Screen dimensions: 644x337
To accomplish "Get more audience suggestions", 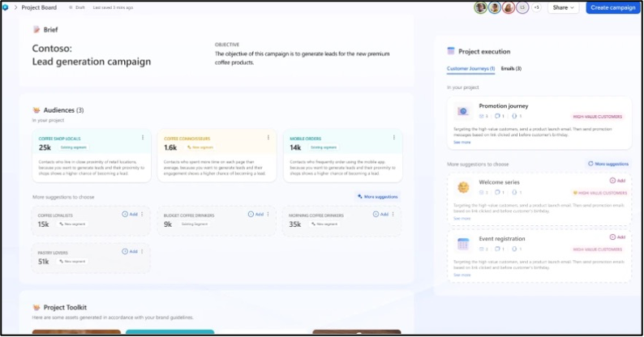I will (x=377, y=197).
